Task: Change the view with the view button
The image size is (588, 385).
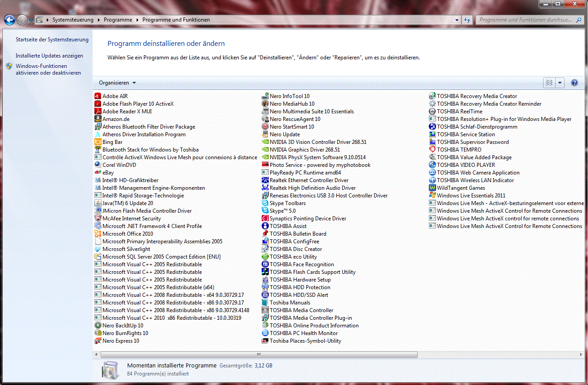Action: point(549,83)
